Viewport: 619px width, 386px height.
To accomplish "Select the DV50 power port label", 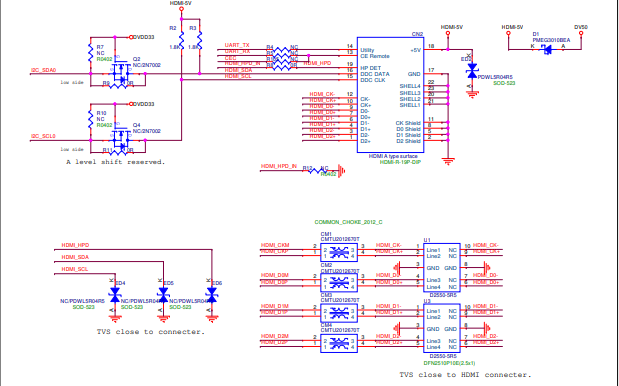I will [x=581, y=27].
